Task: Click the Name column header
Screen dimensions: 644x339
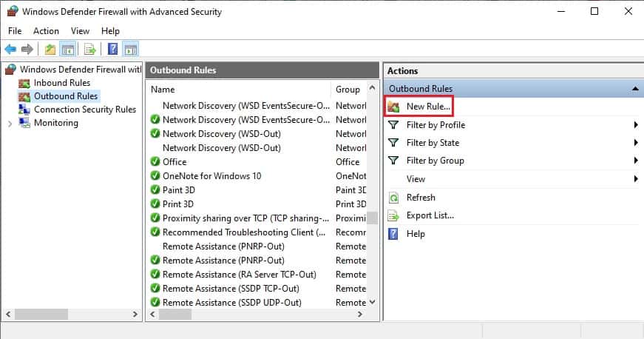Action: click(163, 90)
